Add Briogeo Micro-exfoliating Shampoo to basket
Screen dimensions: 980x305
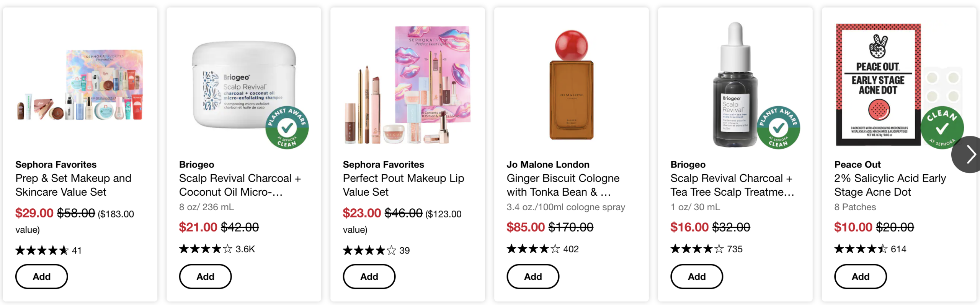coord(205,277)
